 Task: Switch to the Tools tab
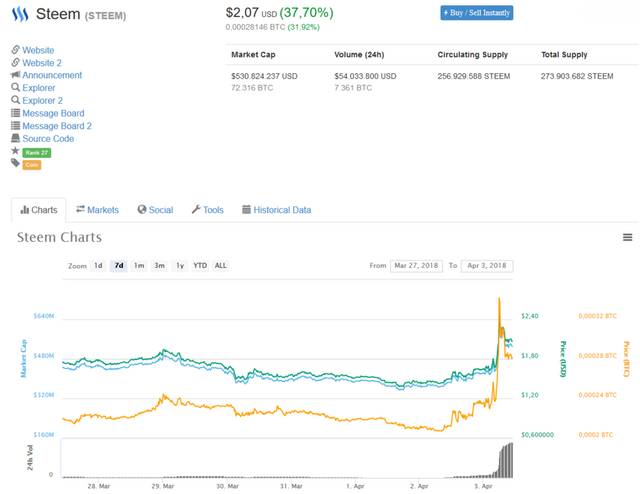[x=208, y=210]
